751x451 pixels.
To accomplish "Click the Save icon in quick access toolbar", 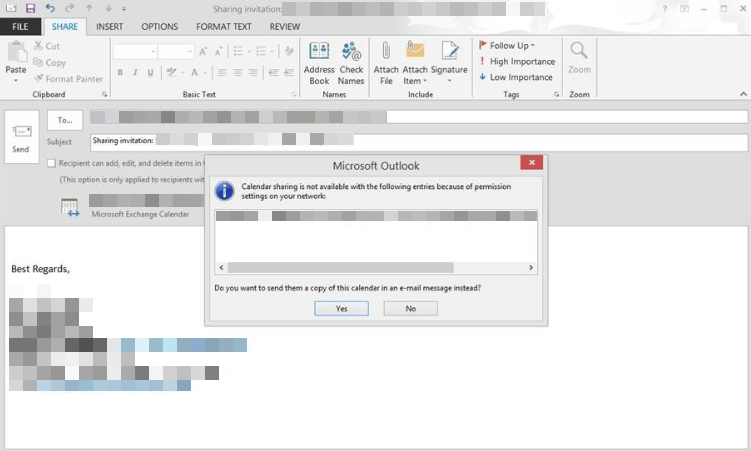I will (x=30, y=8).
